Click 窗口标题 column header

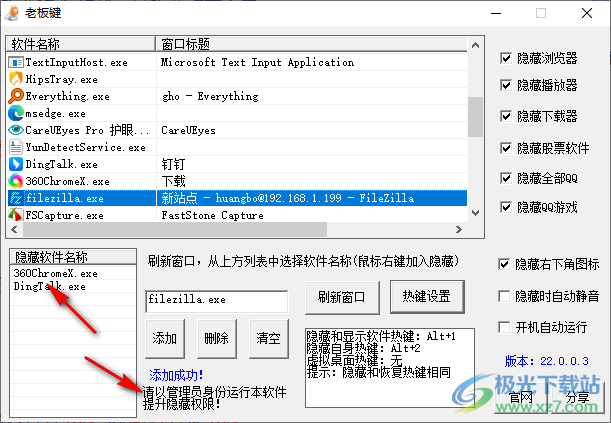point(311,44)
